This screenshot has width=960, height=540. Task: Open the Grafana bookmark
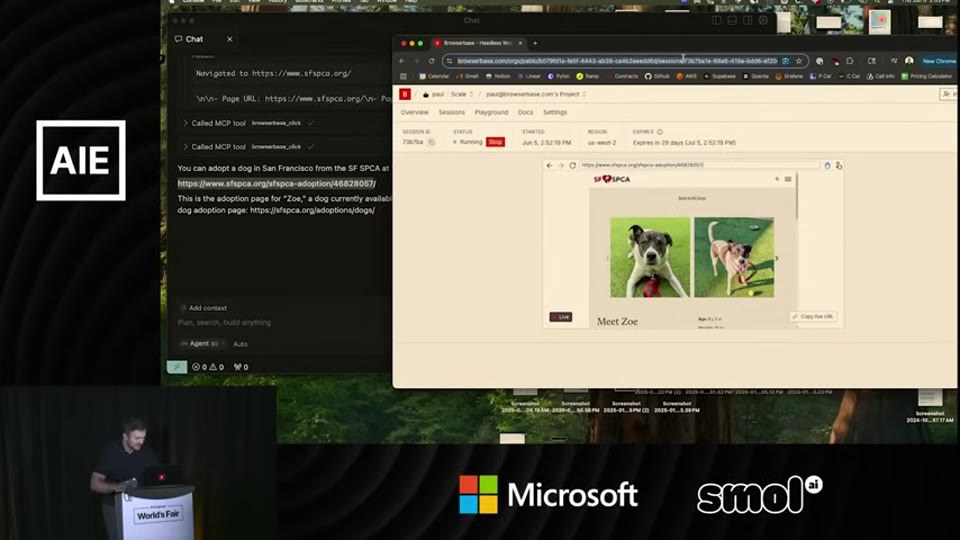pyautogui.click(x=789, y=77)
